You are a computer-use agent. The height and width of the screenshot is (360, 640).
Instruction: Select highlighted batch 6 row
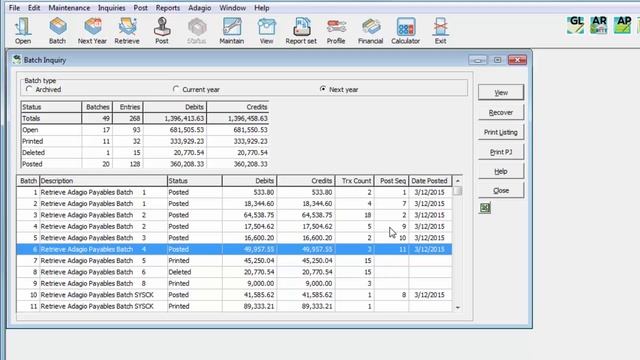coord(234,249)
